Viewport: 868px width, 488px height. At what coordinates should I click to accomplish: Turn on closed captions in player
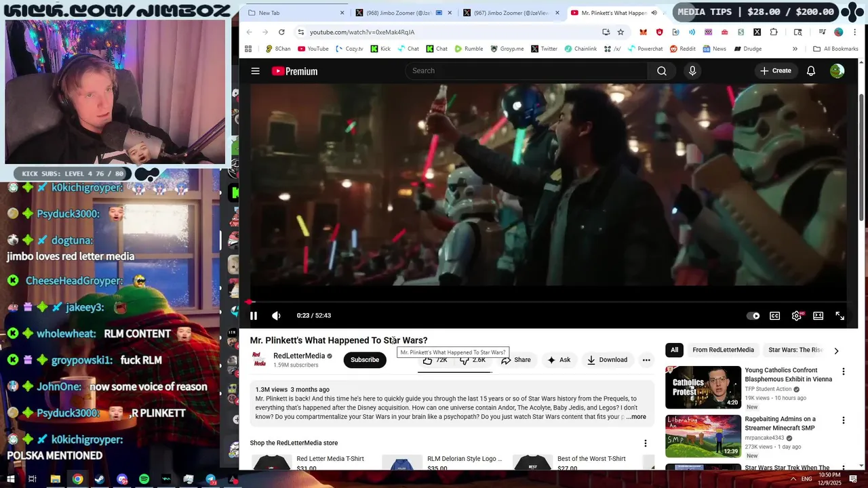click(x=774, y=316)
